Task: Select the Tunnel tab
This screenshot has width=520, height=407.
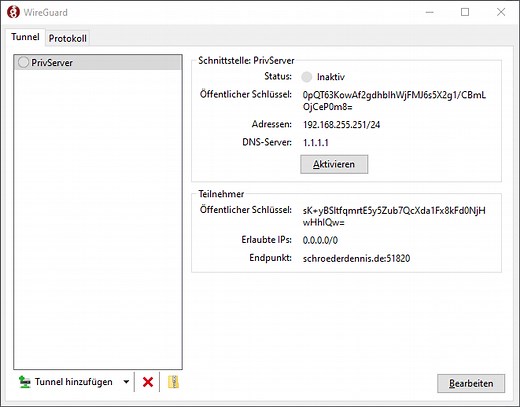Action: tap(25, 37)
